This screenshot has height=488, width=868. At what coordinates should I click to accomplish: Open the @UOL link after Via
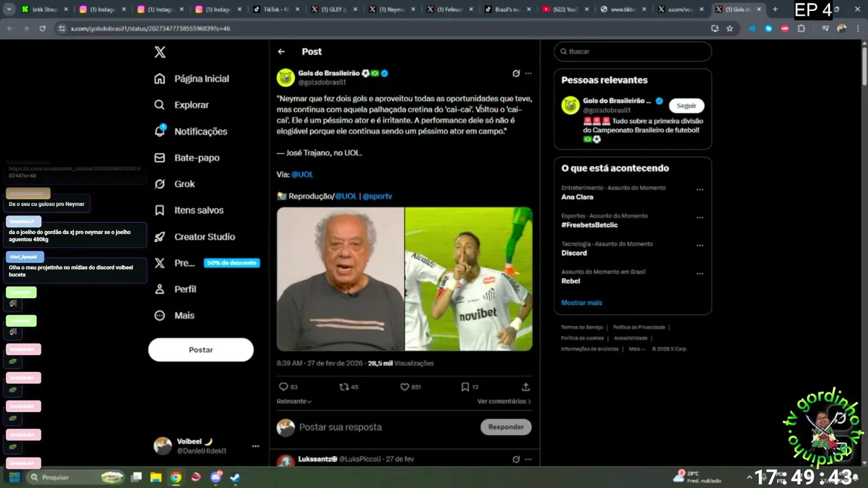coord(302,174)
